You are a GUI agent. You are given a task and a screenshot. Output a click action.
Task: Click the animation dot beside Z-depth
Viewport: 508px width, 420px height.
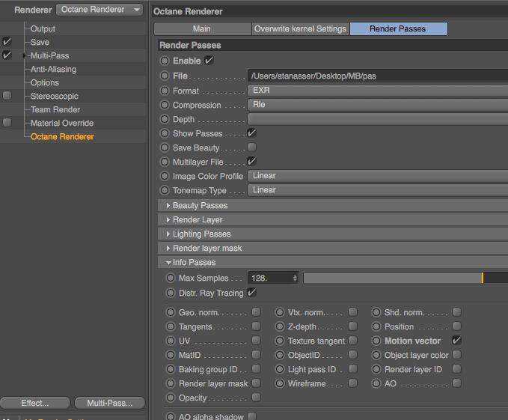coord(281,326)
